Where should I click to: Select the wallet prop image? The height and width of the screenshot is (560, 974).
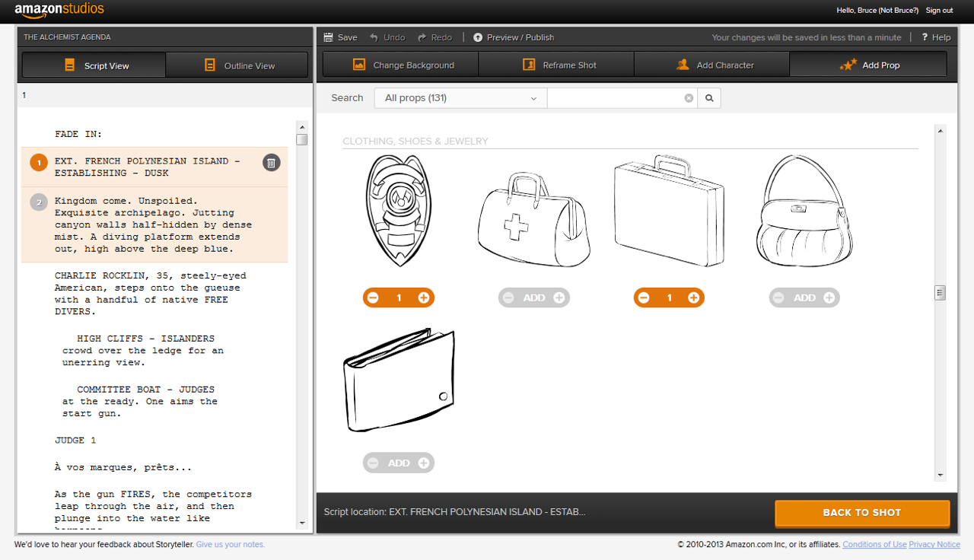pyautogui.click(x=399, y=380)
